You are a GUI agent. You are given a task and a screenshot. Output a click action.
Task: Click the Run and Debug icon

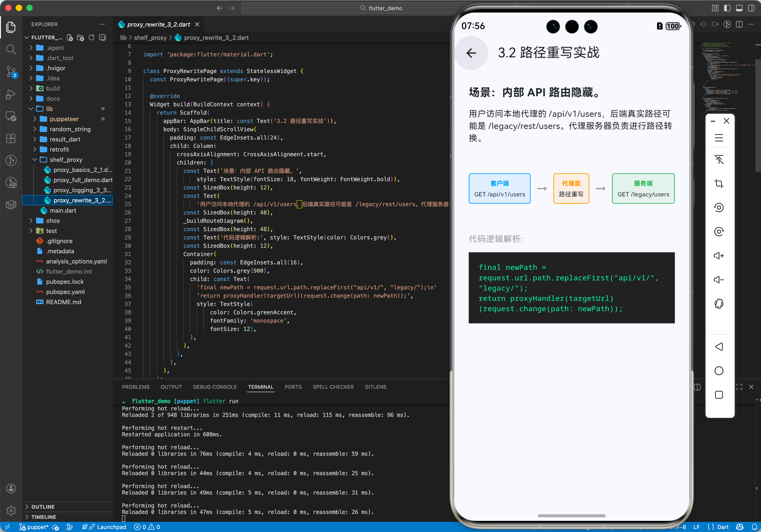point(11,94)
